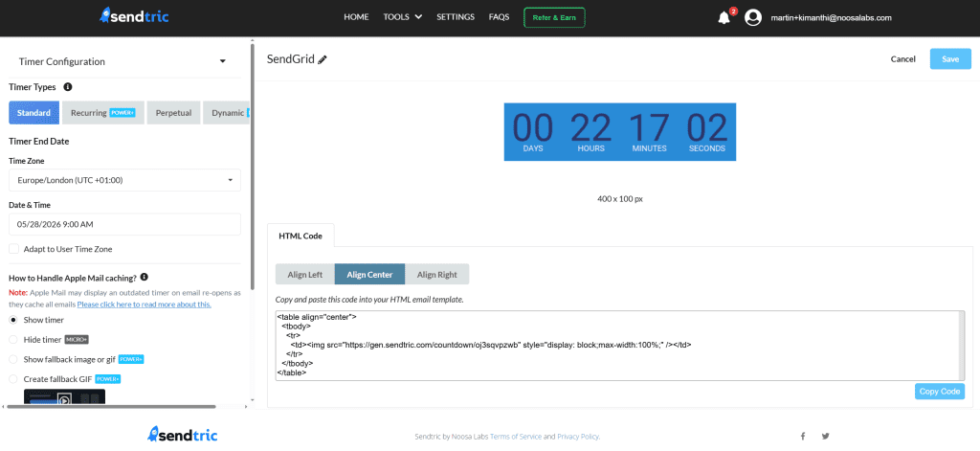Copy the HTML code
This screenshot has width=980, height=451.
click(x=940, y=391)
